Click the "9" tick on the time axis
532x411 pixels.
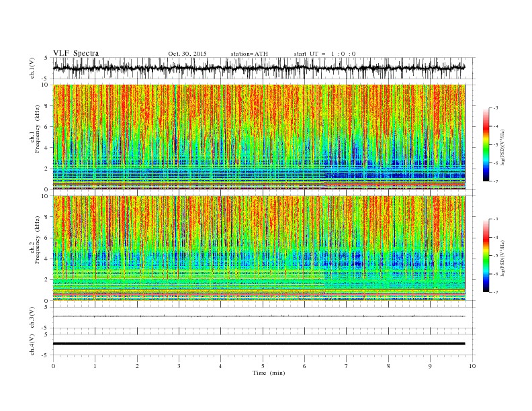pos(430,366)
